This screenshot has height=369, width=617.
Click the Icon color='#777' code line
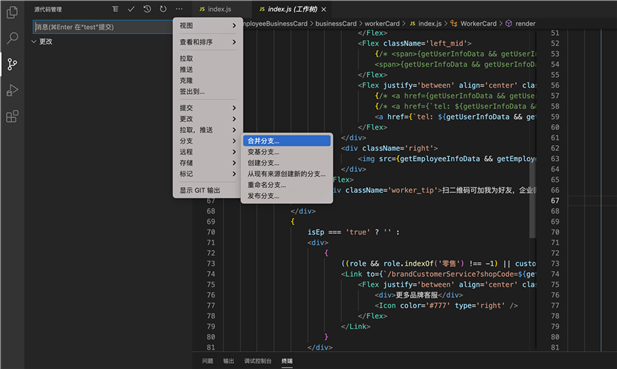pos(446,306)
